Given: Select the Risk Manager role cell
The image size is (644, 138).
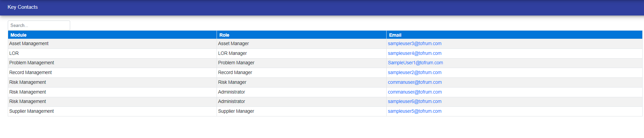Looking at the screenshot, I should (x=232, y=82).
